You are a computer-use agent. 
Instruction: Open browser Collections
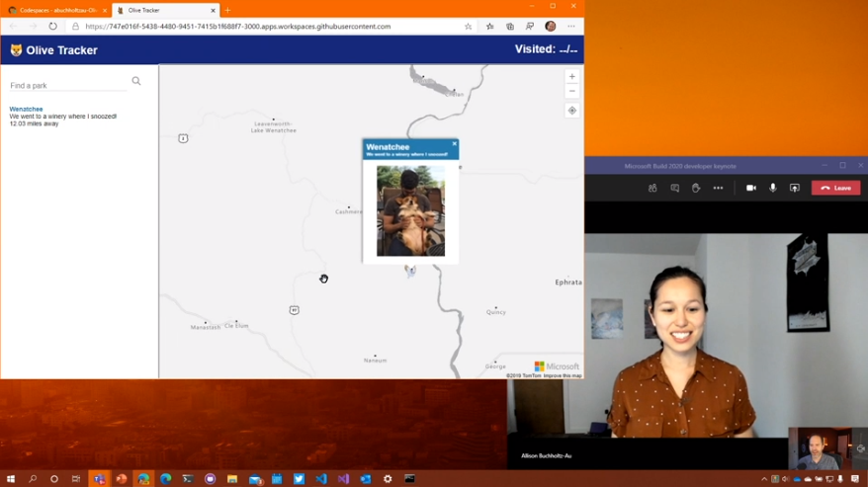(x=510, y=26)
